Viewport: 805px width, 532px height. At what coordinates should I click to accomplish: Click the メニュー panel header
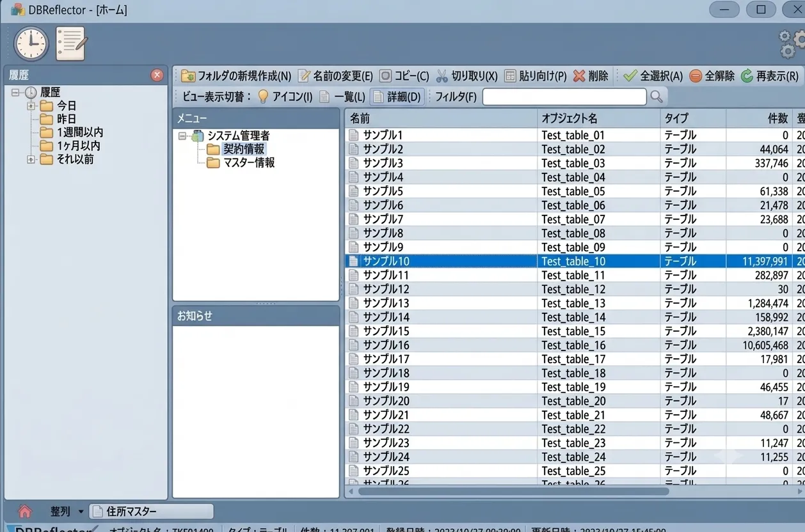point(256,118)
